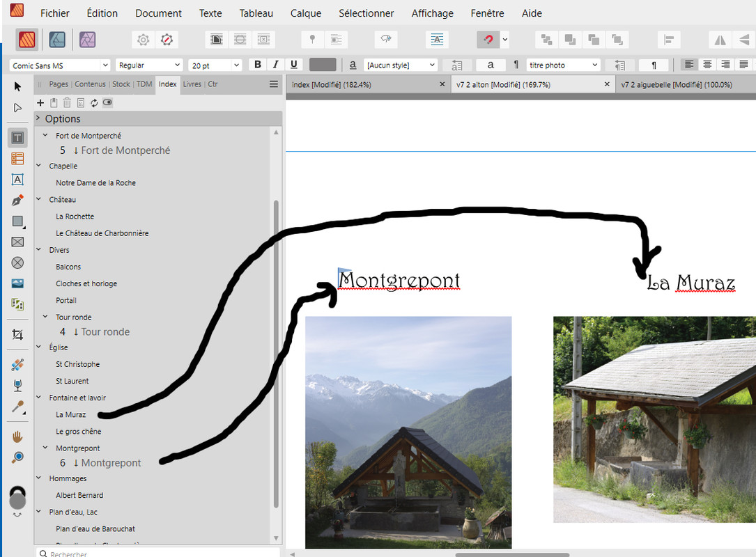Open the Tableau menu
Viewport: 756px width, 557px height.
tap(256, 13)
